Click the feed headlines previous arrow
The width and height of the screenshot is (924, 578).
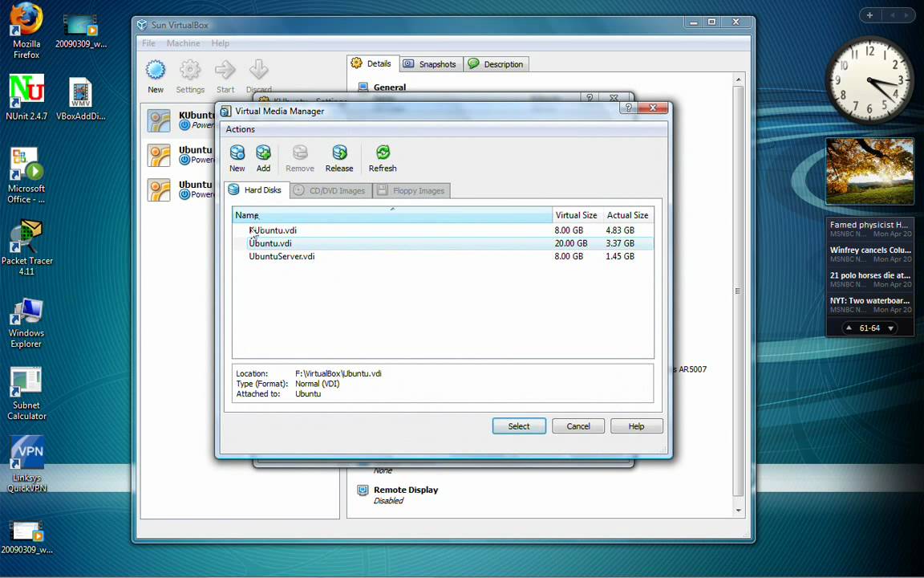point(849,328)
